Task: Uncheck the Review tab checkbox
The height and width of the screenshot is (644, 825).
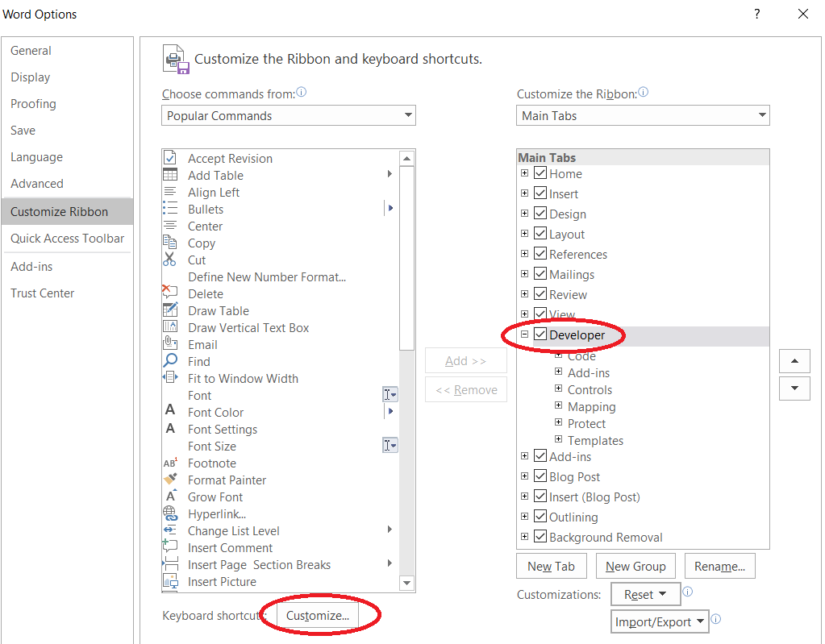Action: coord(540,293)
